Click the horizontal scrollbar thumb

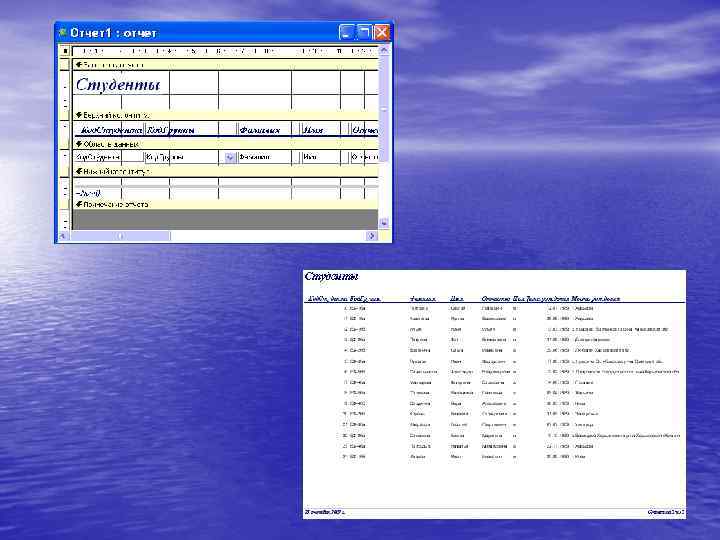click(x=120, y=236)
